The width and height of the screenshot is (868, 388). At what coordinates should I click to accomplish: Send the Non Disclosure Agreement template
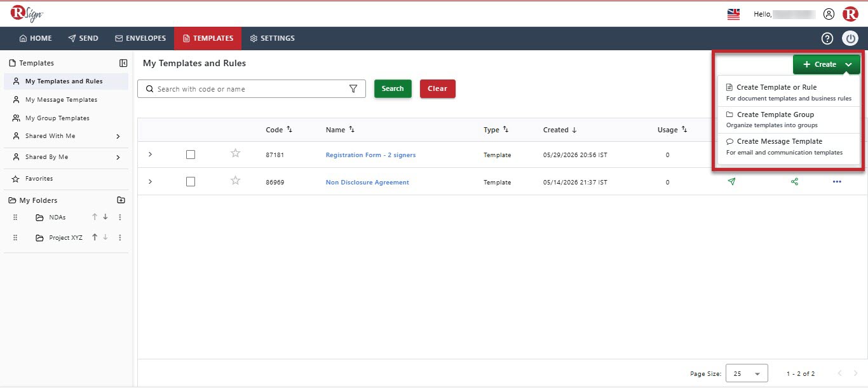tap(731, 182)
